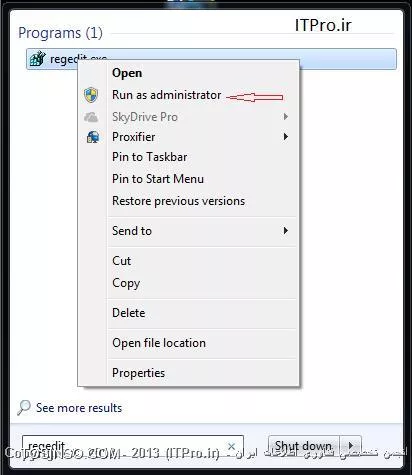The width and height of the screenshot is (412, 475).
Task: Open the See more results link
Action: click(79, 408)
